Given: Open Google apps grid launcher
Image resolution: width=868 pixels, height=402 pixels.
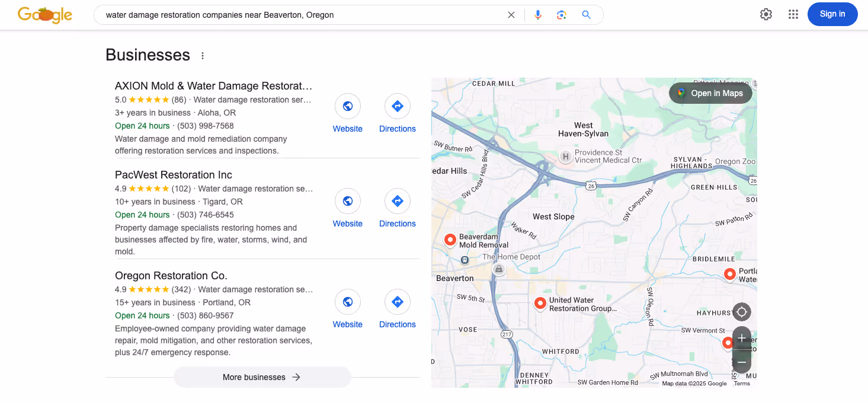Looking at the screenshot, I should click(793, 14).
